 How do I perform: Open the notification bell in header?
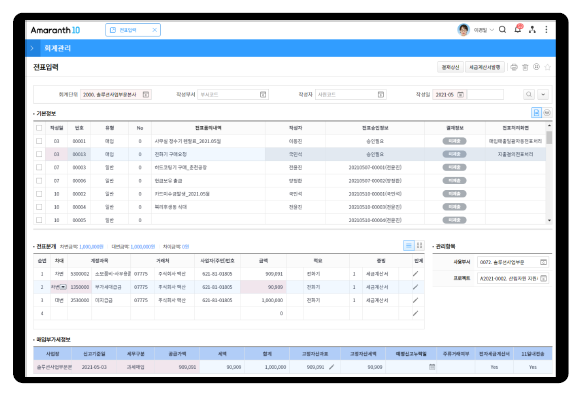518,29
